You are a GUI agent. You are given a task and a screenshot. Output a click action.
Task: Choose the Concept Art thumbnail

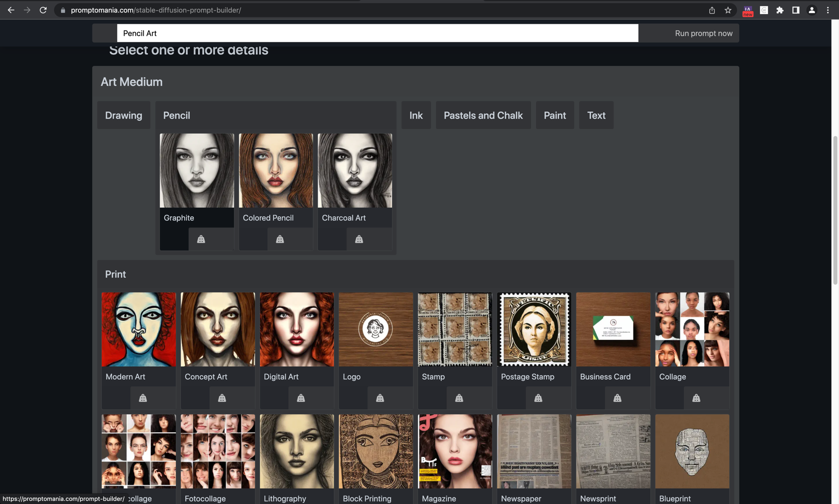218,329
